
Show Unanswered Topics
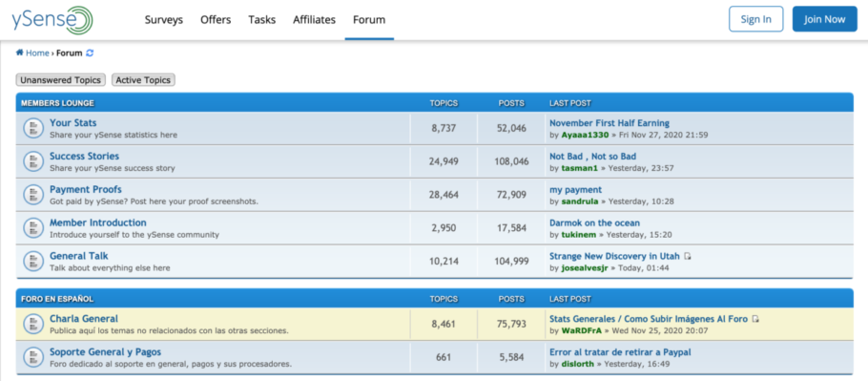click(60, 80)
